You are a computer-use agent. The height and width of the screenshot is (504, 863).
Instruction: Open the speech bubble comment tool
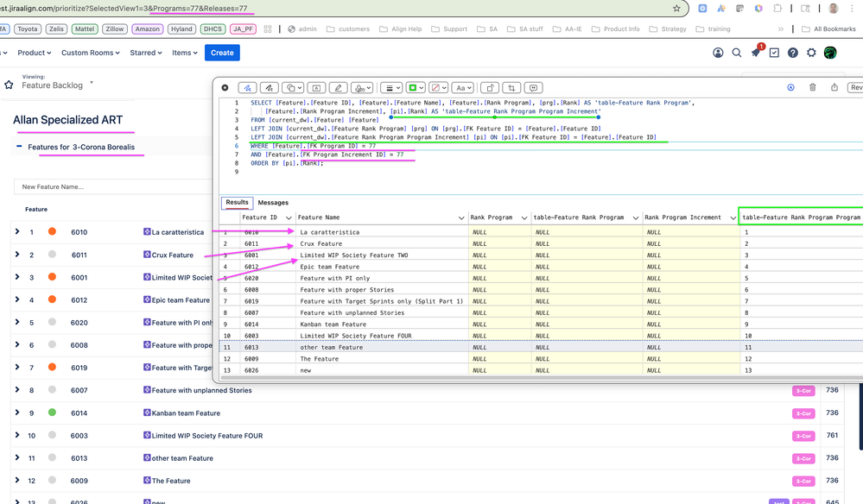pos(533,87)
